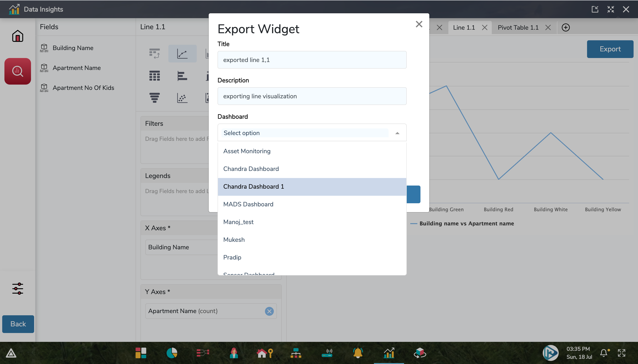638x364 pixels.
Task: Select the scatter plot visualization icon
Action: click(x=182, y=98)
